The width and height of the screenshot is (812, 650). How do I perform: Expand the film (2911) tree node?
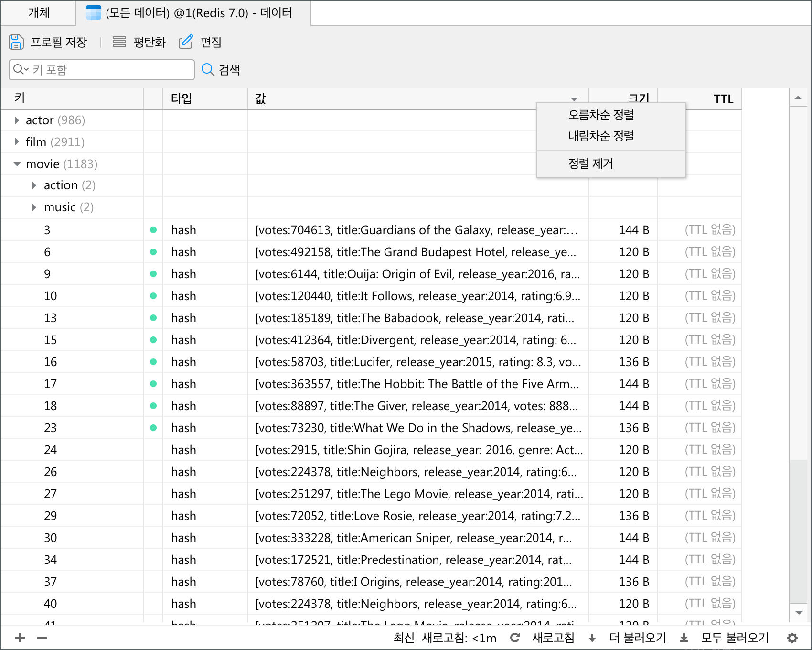tap(17, 142)
